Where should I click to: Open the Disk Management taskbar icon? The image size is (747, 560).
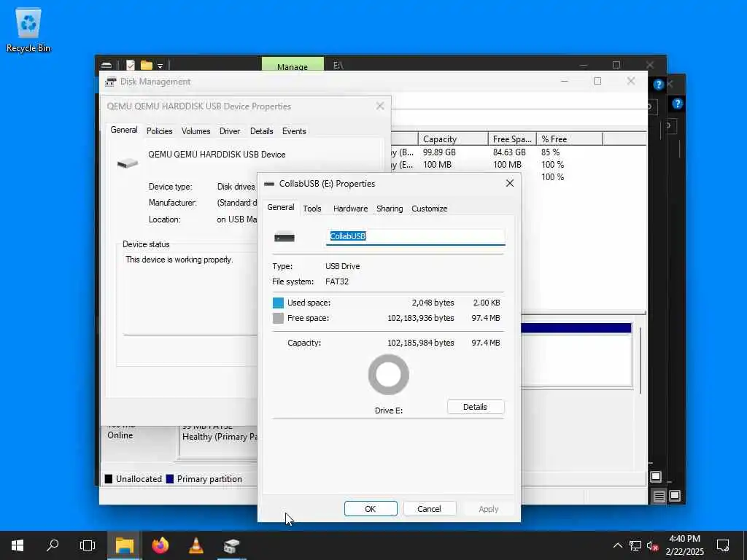point(231,545)
